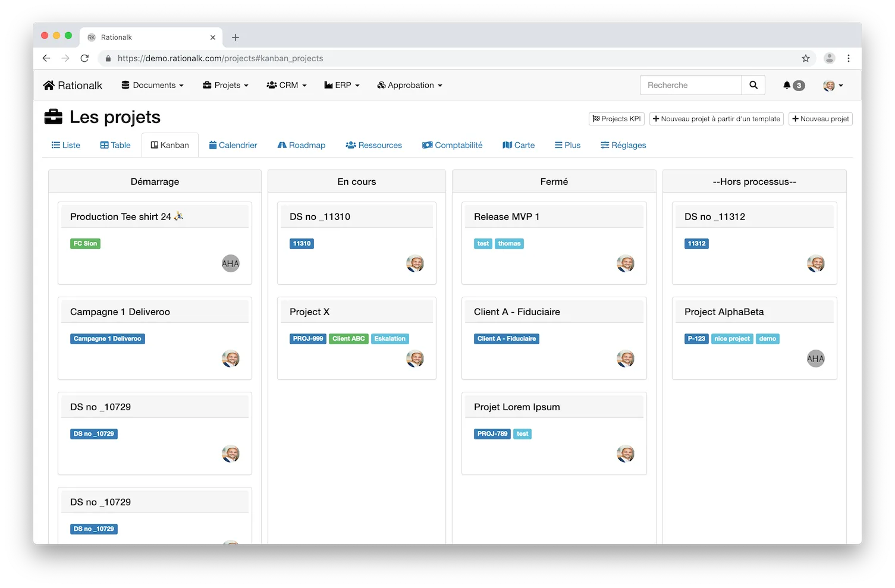Viewport: 895px width, 588px height.
Task: Click the 11310 tag
Action: pyautogui.click(x=302, y=243)
